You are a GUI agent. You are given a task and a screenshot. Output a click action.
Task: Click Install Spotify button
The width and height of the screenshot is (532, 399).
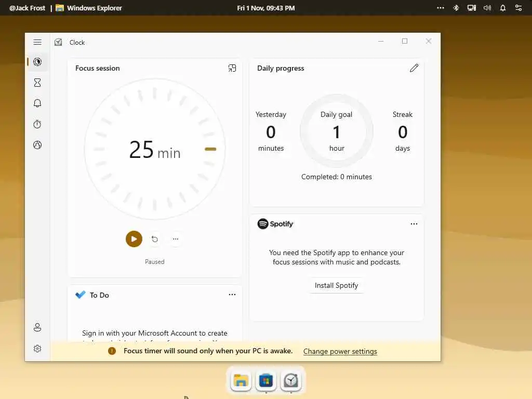[x=336, y=285]
